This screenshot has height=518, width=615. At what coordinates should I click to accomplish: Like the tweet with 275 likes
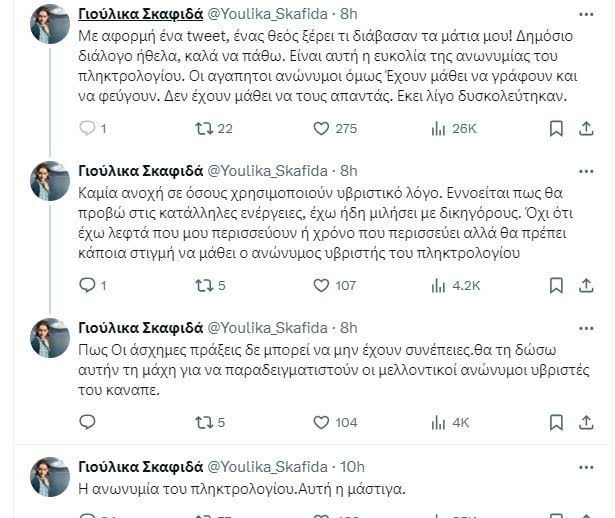click(321, 128)
